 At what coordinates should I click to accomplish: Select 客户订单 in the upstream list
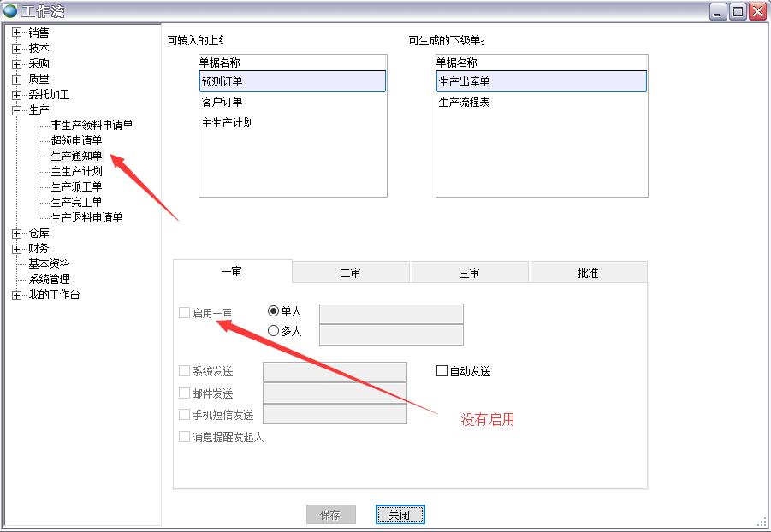(222, 102)
